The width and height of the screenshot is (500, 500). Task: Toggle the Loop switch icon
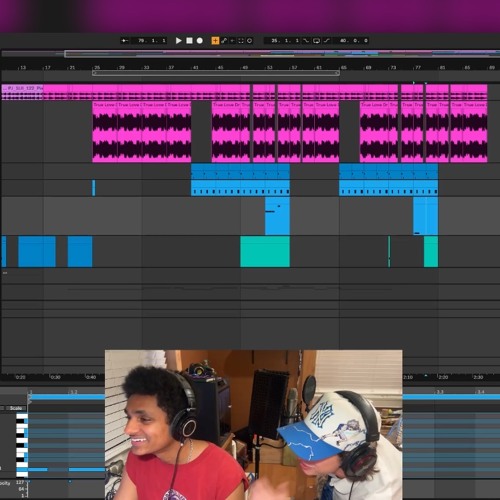click(316, 41)
